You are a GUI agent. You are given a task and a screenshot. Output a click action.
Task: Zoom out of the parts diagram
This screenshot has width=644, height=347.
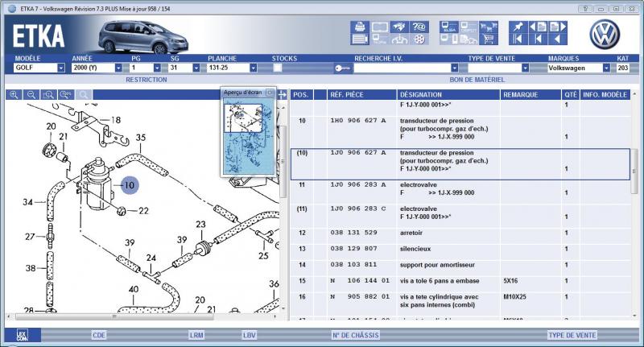tap(31, 95)
